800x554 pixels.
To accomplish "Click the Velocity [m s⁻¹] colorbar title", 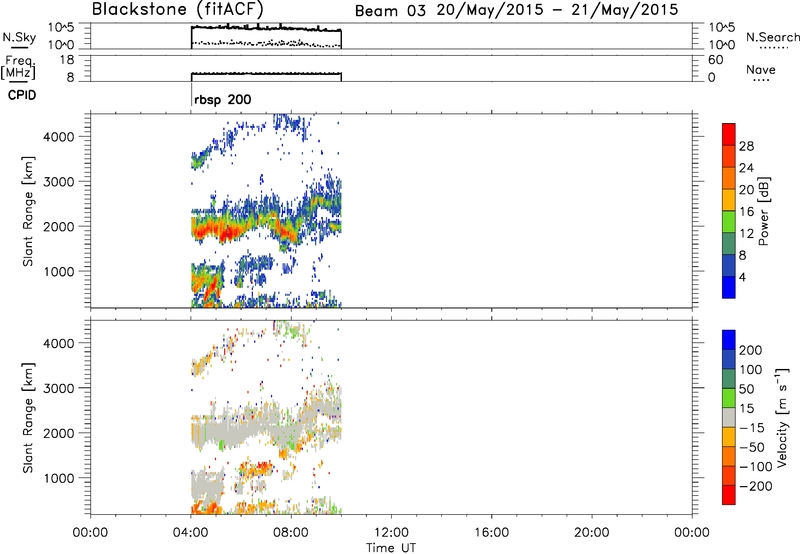I will click(x=782, y=418).
